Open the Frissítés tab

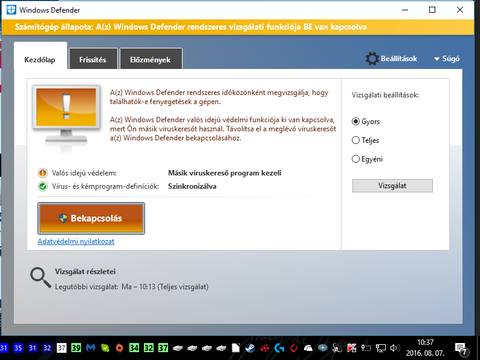93,60
